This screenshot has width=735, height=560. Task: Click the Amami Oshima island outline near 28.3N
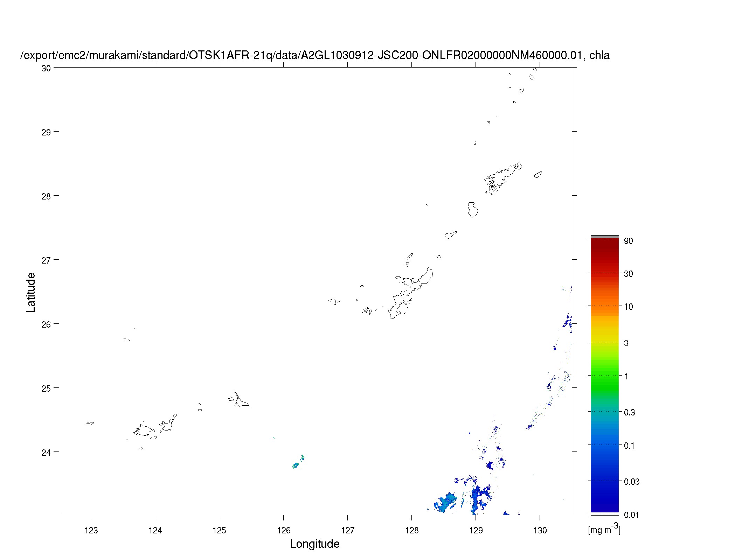[x=503, y=178]
